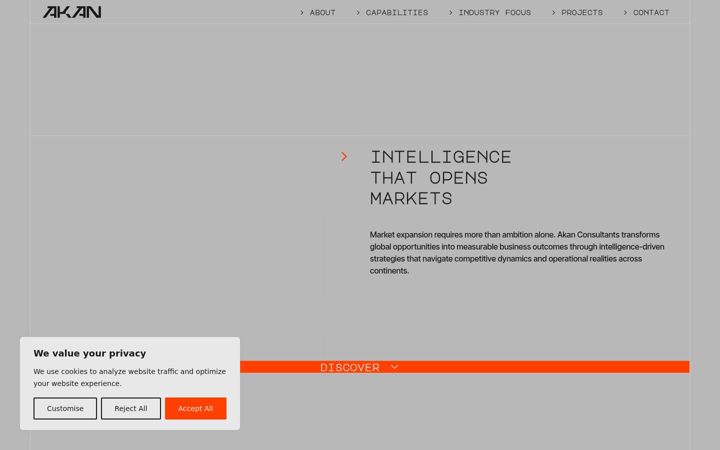Click the 'We value your privacy' heading
The width and height of the screenshot is (720, 450).
coord(90,353)
